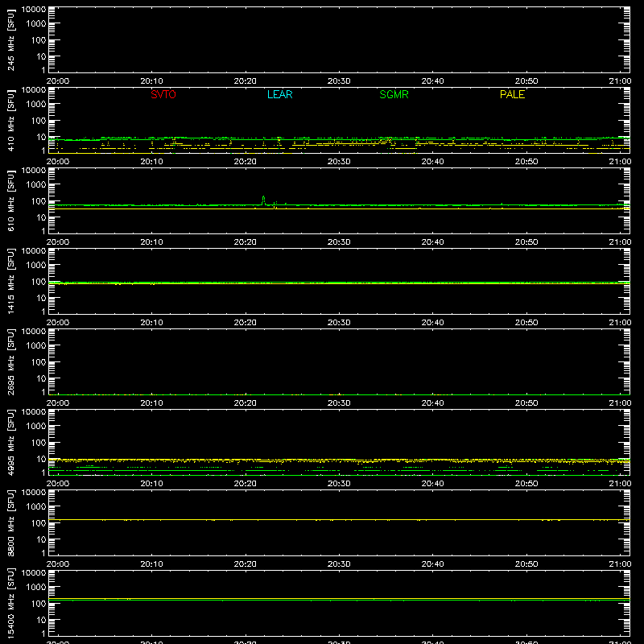This screenshot has width=644, height=644.
Task: Click 20:20 time label under 8800 MHz plot
Action: pyautogui.click(x=246, y=564)
